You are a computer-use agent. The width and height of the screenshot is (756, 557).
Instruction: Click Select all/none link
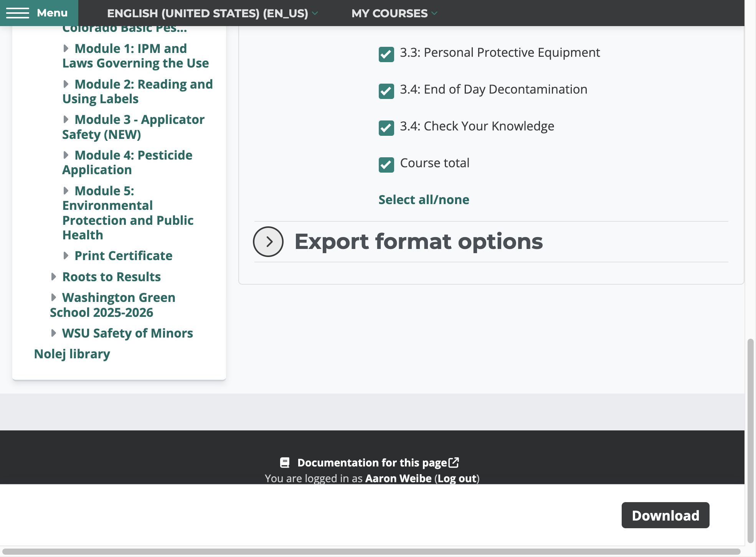(x=424, y=199)
